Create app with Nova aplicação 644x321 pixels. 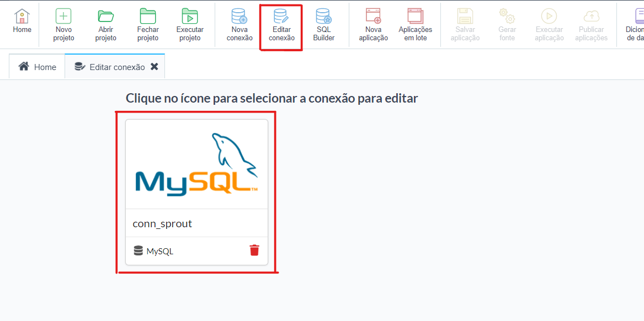pyautogui.click(x=374, y=17)
